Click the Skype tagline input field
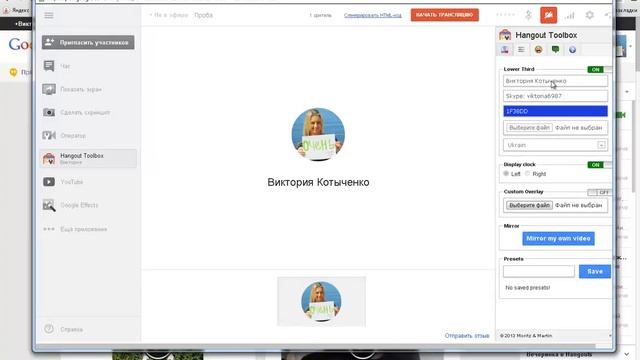The width and height of the screenshot is (640, 360). [555, 96]
